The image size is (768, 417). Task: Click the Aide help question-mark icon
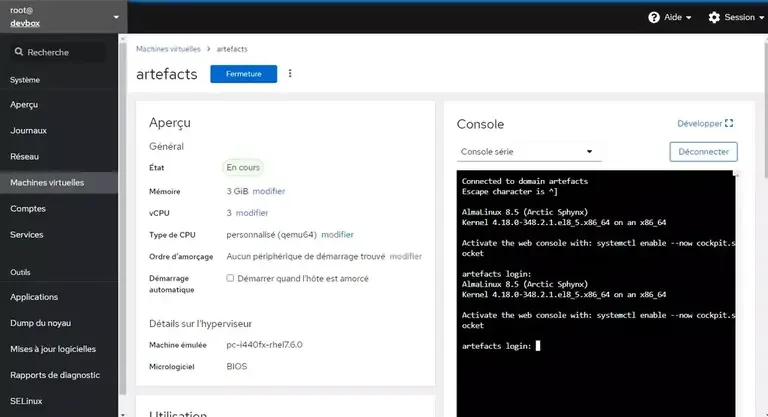[654, 17]
